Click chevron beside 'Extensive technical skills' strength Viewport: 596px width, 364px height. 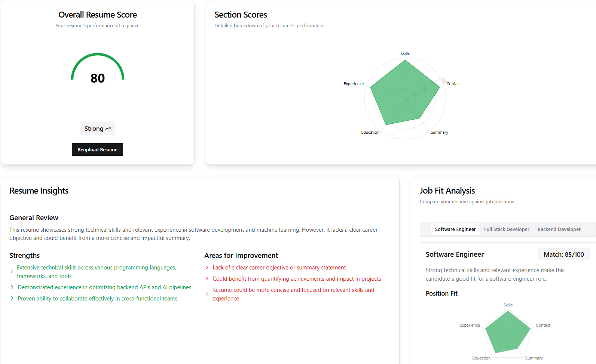[12, 272]
